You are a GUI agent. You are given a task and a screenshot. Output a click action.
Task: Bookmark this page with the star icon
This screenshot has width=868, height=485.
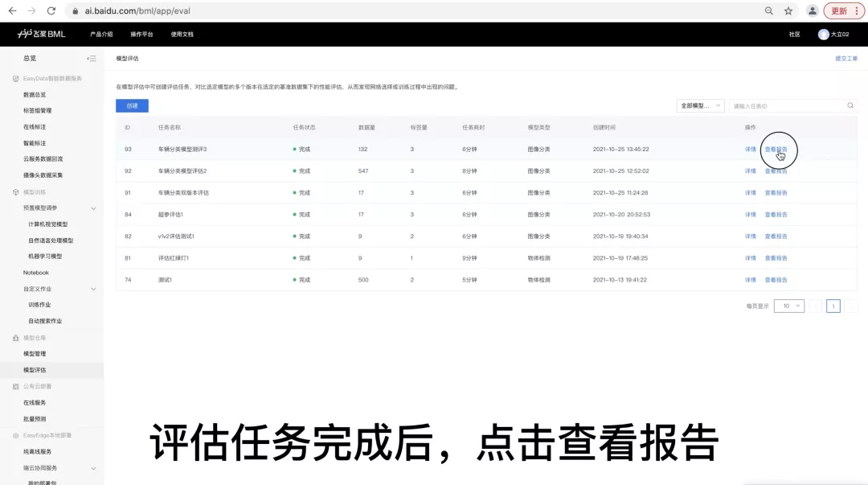(x=788, y=10)
